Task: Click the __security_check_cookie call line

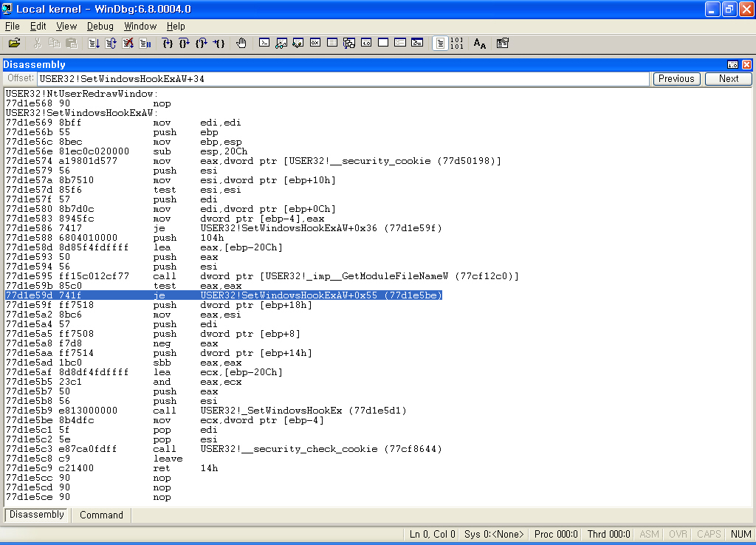Action: point(224,449)
